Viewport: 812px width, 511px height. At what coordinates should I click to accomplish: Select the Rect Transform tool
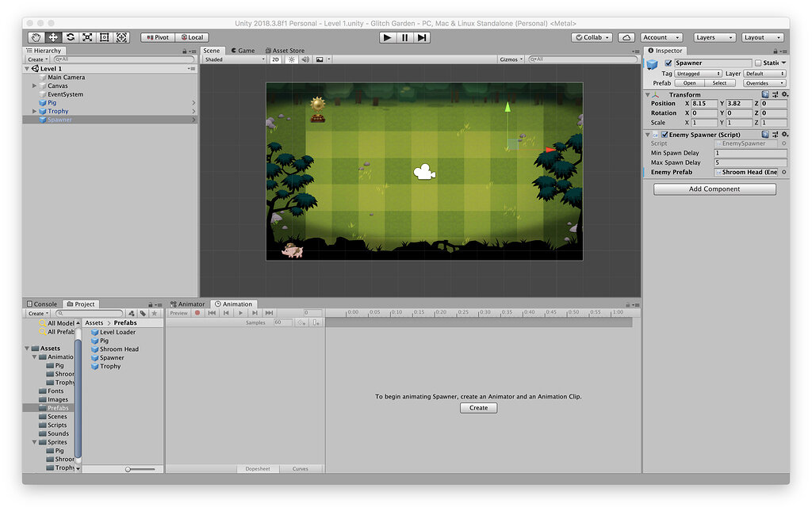(x=105, y=37)
